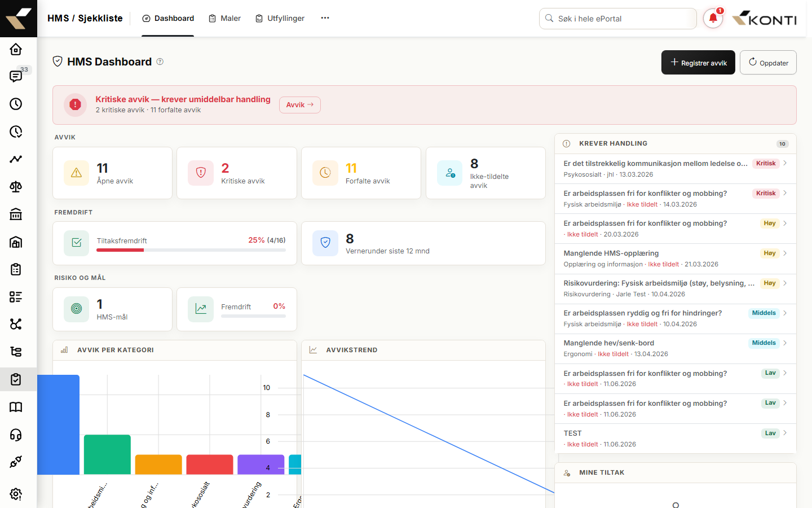
Task: Open the open book sidebar icon
Action: coord(16,407)
